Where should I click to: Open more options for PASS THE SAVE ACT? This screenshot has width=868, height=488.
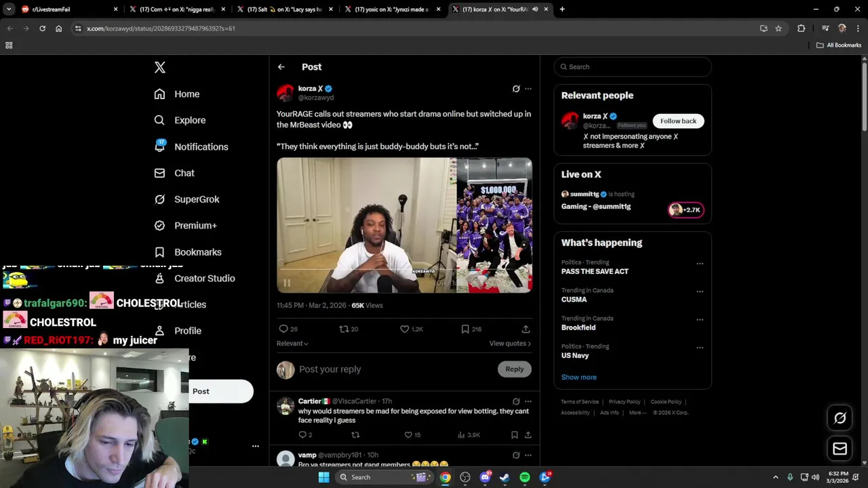pos(700,264)
